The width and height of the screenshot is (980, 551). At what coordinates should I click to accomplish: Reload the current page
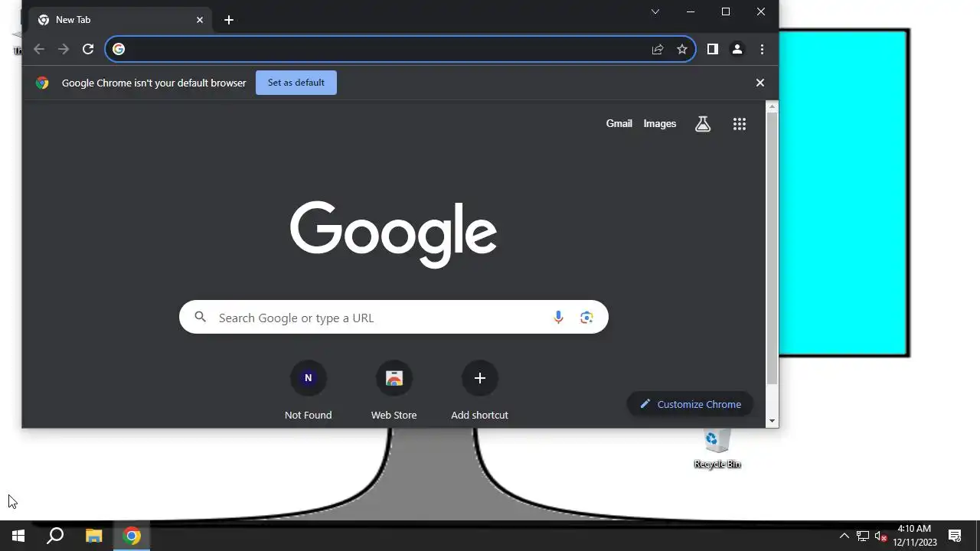pos(88,49)
